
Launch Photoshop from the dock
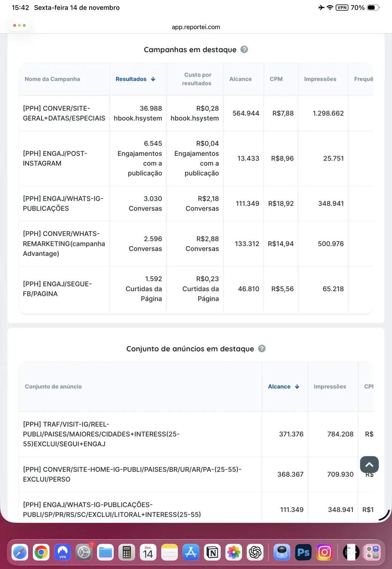pos(304,552)
